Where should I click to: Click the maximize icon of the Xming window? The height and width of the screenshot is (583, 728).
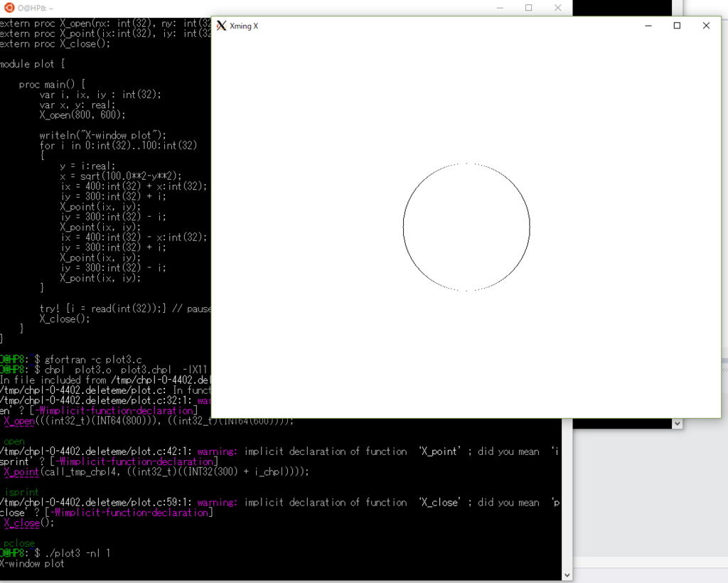point(677,25)
